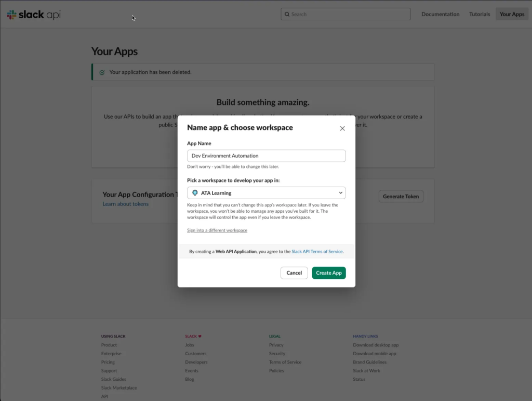
Task: Open the Enterprise footer link
Action: [x=111, y=354]
